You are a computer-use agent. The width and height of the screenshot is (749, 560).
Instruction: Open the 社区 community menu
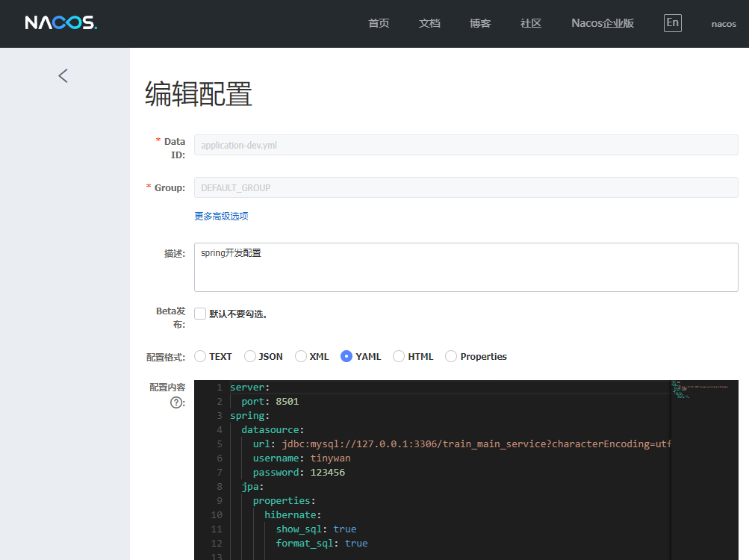pos(531,23)
